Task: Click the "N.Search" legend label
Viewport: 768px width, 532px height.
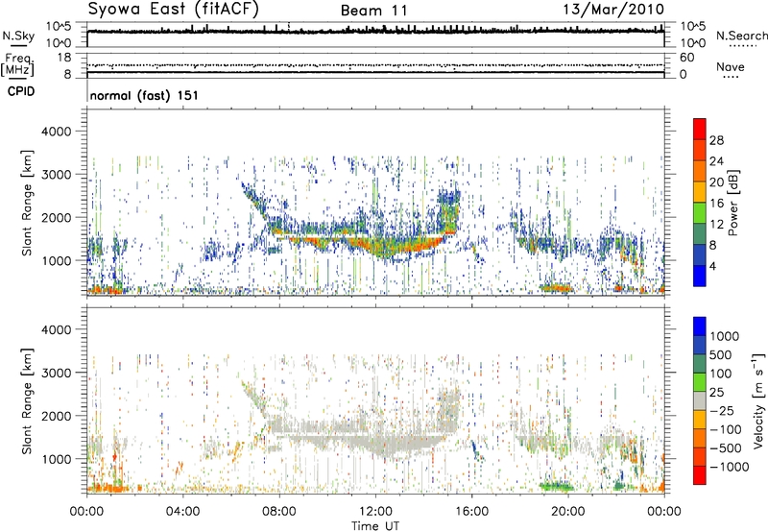Action: [x=741, y=36]
